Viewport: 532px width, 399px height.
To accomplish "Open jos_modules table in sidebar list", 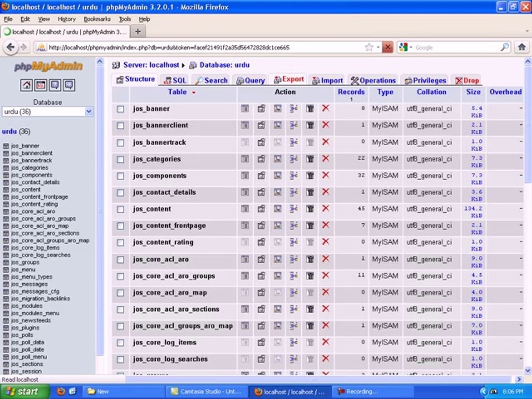I will pyautogui.click(x=27, y=306).
